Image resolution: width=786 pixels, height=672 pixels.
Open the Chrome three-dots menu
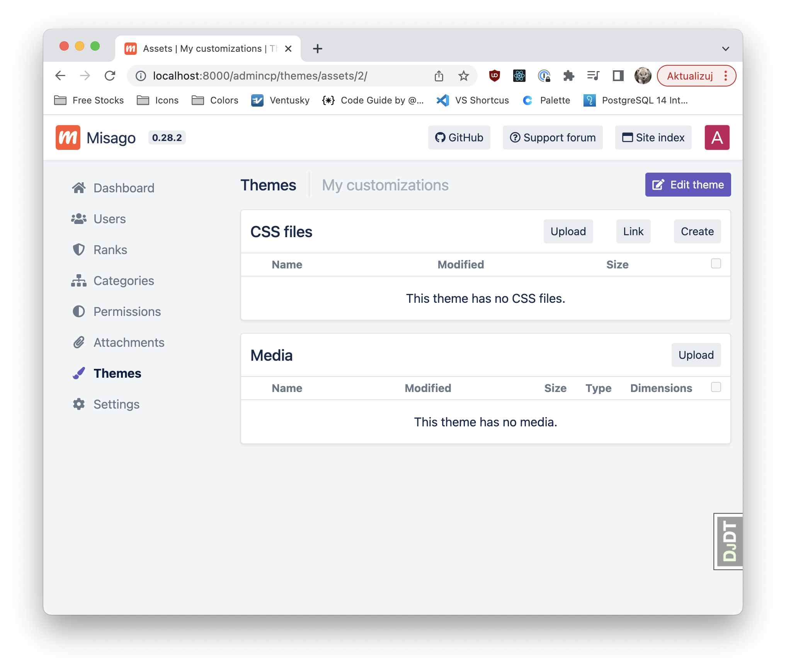[726, 76]
